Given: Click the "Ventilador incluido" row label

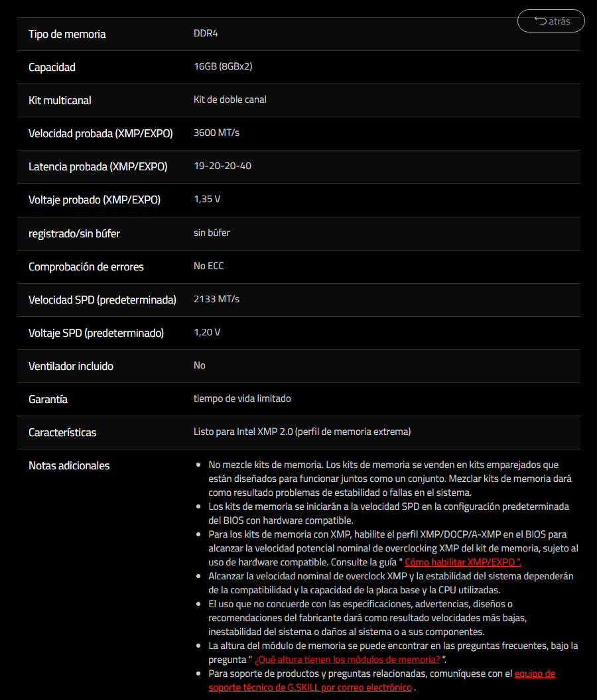Looking at the screenshot, I should [x=71, y=366].
